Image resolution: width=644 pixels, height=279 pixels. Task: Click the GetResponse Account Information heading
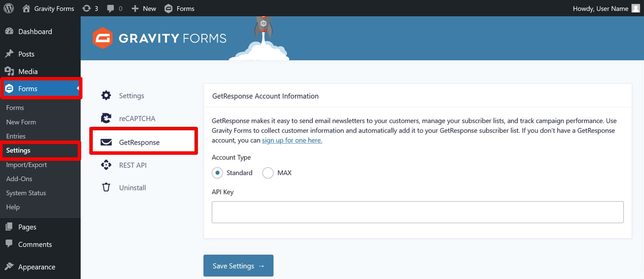pyautogui.click(x=265, y=96)
